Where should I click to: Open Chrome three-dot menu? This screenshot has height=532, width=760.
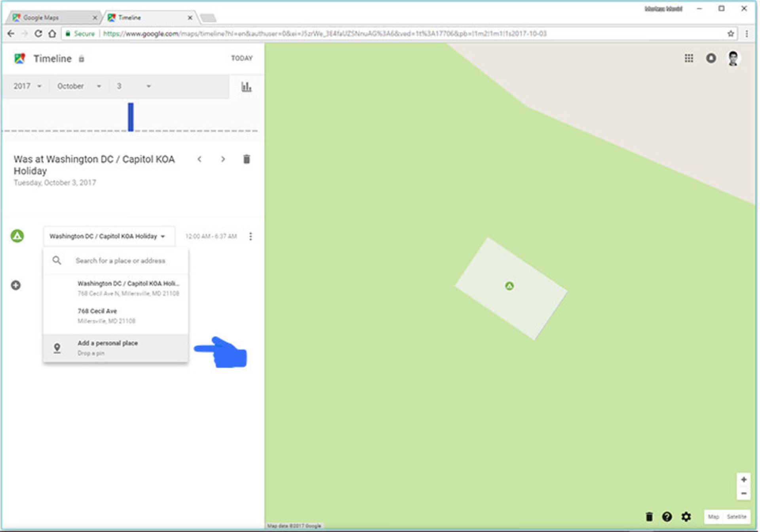(747, 34)
